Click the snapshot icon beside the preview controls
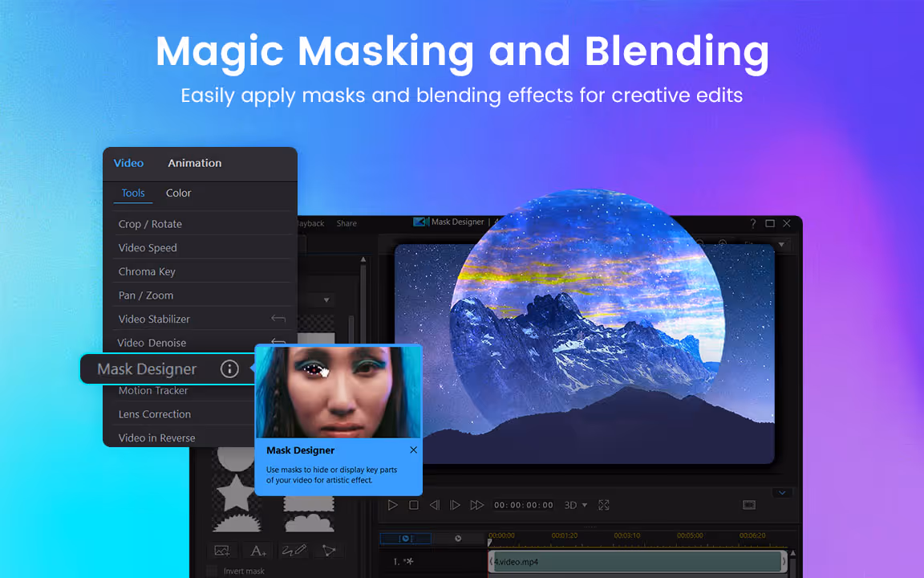 tap(749, 505)
